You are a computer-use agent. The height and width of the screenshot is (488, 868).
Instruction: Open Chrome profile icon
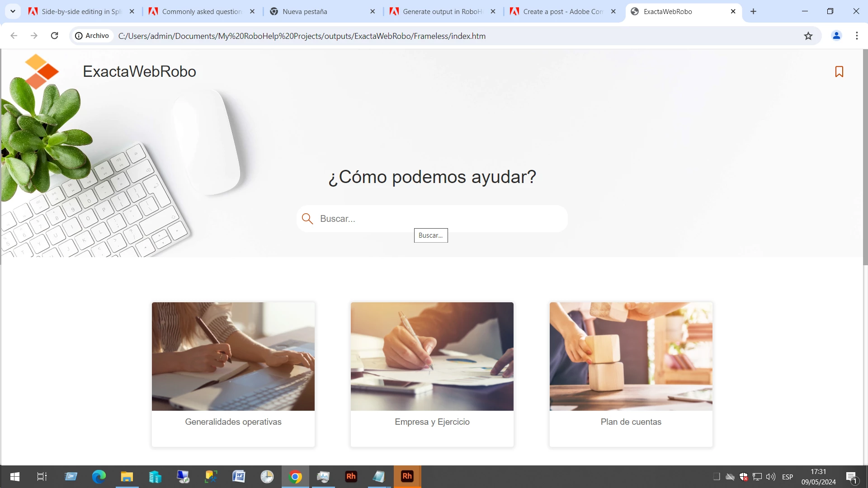pyautogui.click(x=836, y=36)
